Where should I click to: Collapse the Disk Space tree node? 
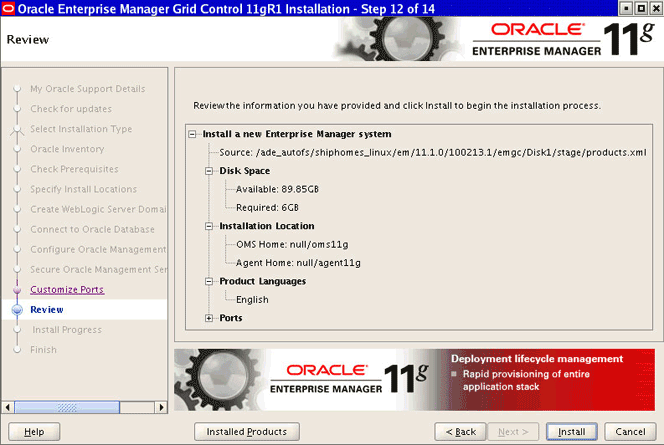pos(209,171)
